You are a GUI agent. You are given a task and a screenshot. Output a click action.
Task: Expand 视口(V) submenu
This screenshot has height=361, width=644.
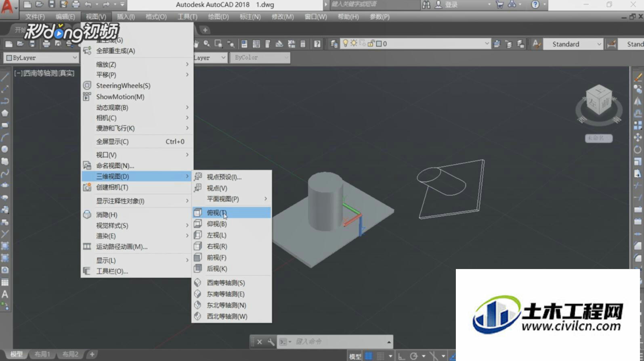coord(137,155)
